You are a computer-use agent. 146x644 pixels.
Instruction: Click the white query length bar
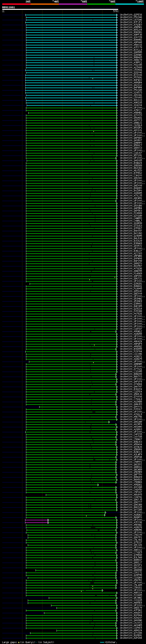click(x=60, y=10)
